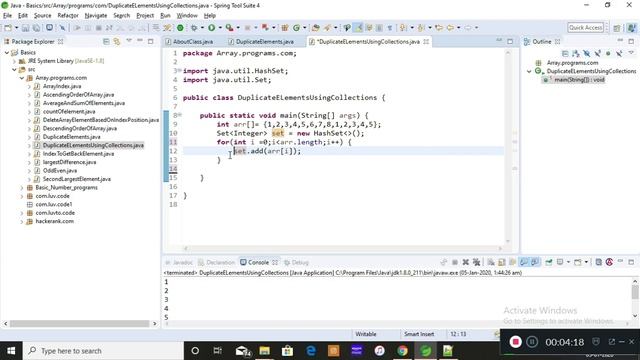Click Remove All Terminated Launches in console
The width and height of the screenshot is (640, 360).
point(476,262)
